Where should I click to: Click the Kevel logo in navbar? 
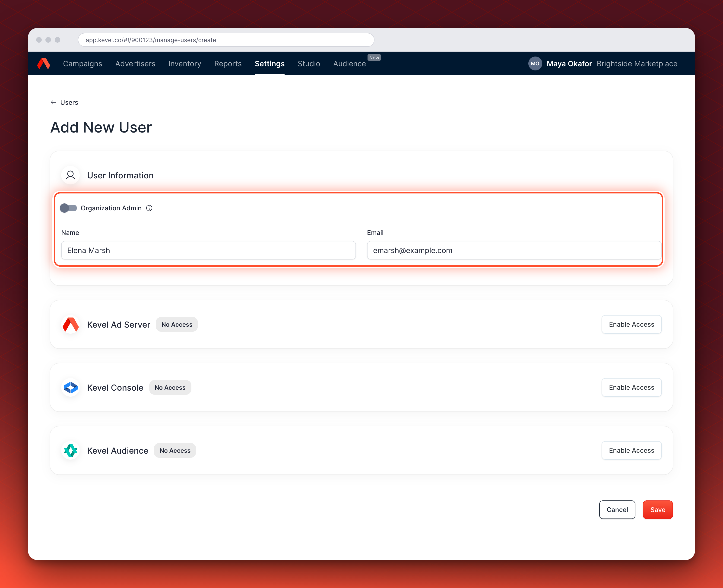click(44, 63)
